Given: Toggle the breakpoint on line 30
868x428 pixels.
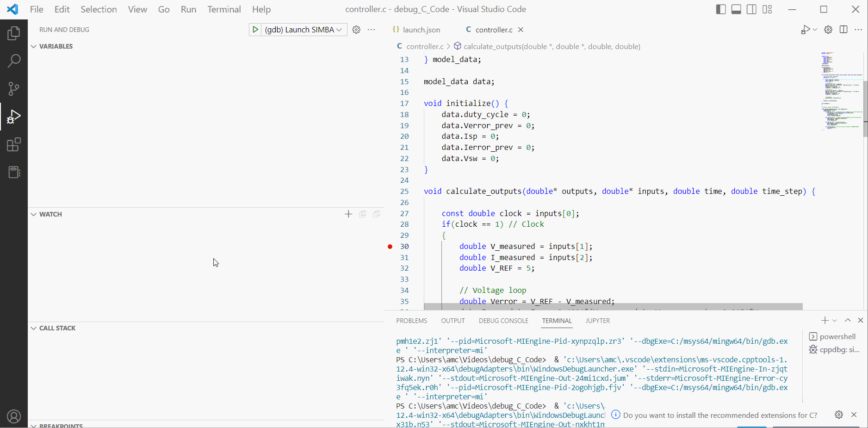Looking at the screenshot, I should 390,247.
